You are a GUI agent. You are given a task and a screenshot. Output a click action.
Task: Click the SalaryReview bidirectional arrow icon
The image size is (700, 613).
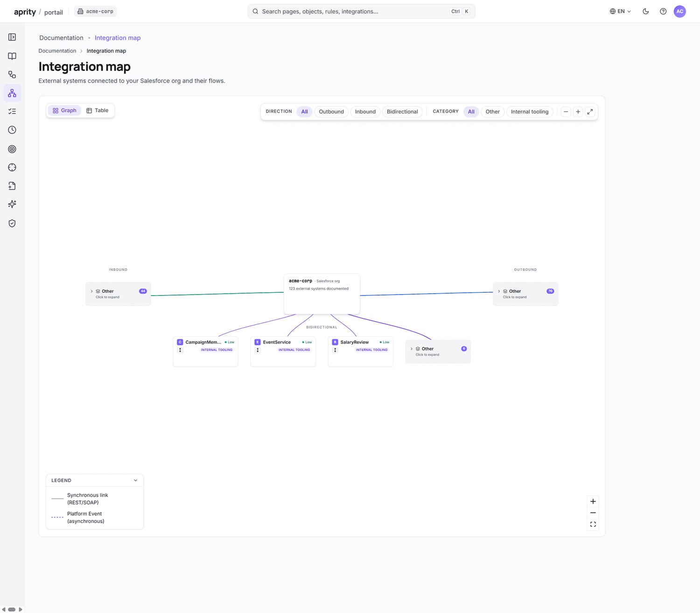tap(335, 350)
